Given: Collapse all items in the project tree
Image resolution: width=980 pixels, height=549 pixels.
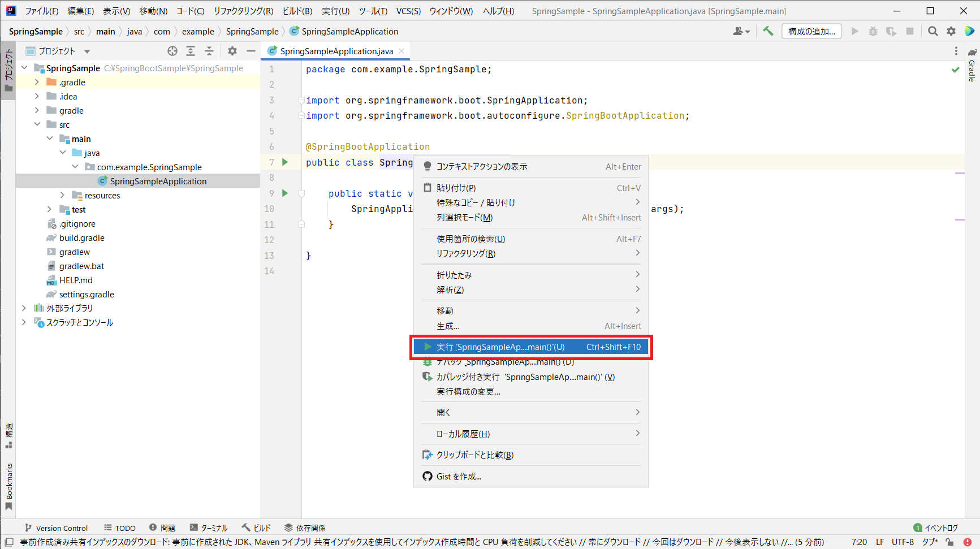Looking at the screenshot, I should pyautogui.click(x=209, y=51).
